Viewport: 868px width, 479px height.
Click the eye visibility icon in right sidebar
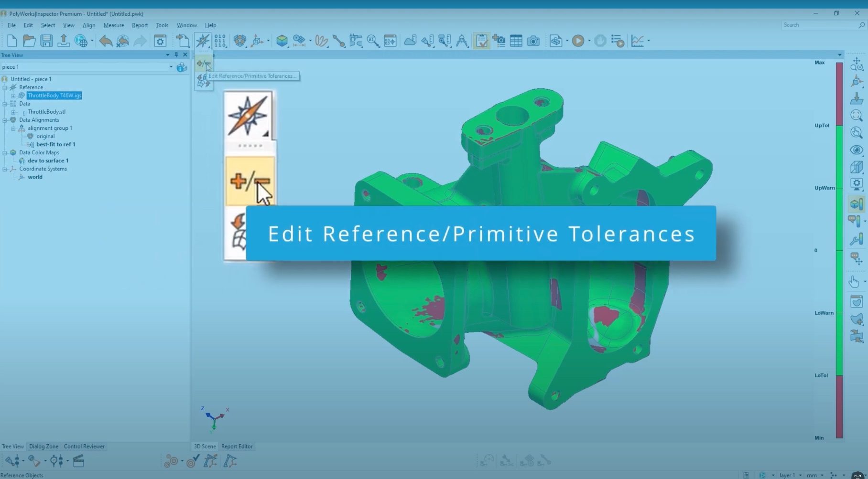pos(856,150)
